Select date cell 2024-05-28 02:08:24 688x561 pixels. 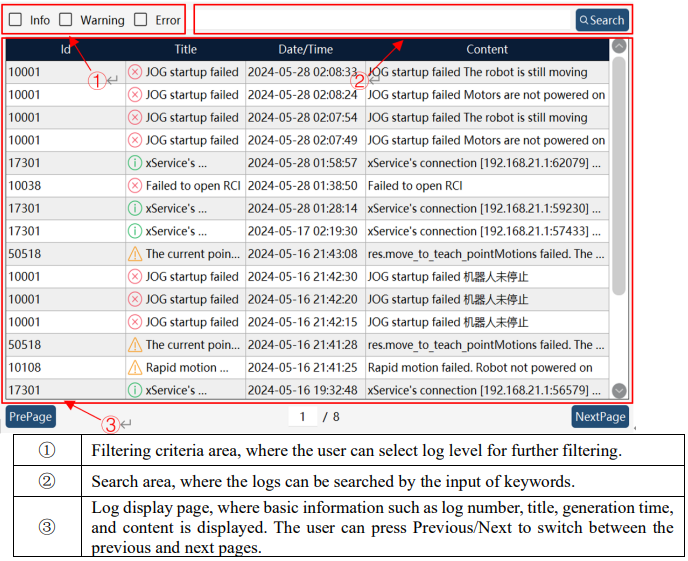click(x=305, y=95)
